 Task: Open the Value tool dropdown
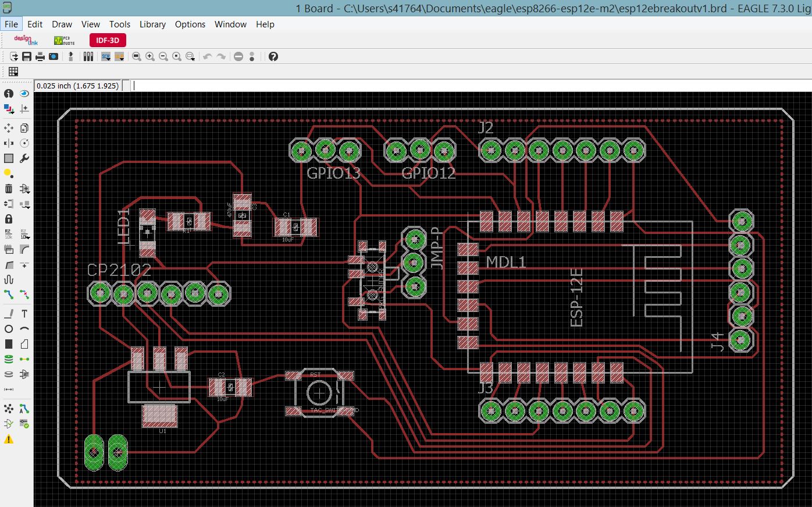click(x=24, y=234)
